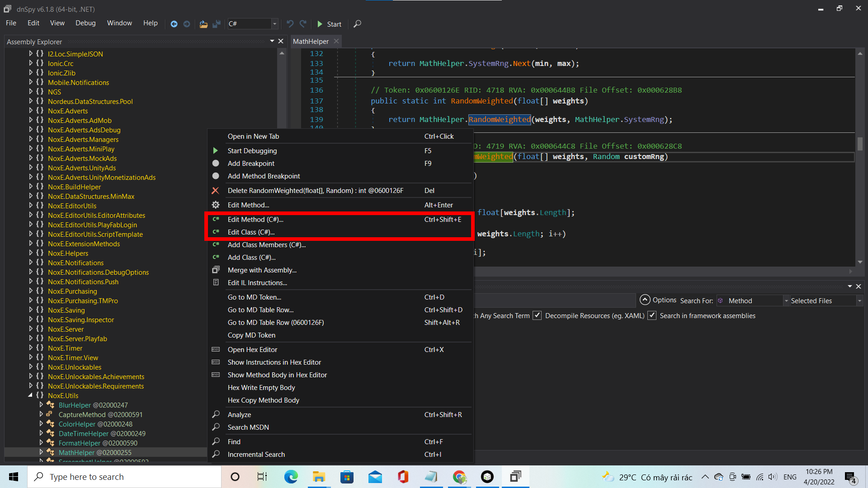
Task: Click the Undo toolbar icon
Action: click(x=290, y=23)
